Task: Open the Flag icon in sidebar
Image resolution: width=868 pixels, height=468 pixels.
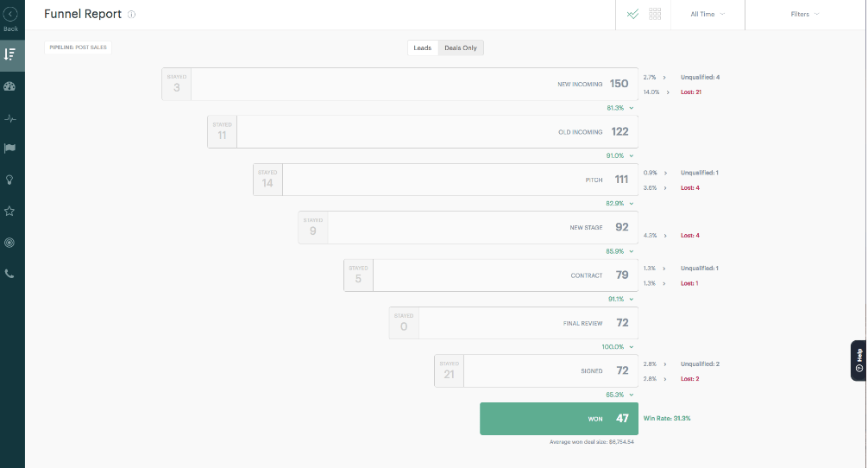Action: (x=10, y=149)
